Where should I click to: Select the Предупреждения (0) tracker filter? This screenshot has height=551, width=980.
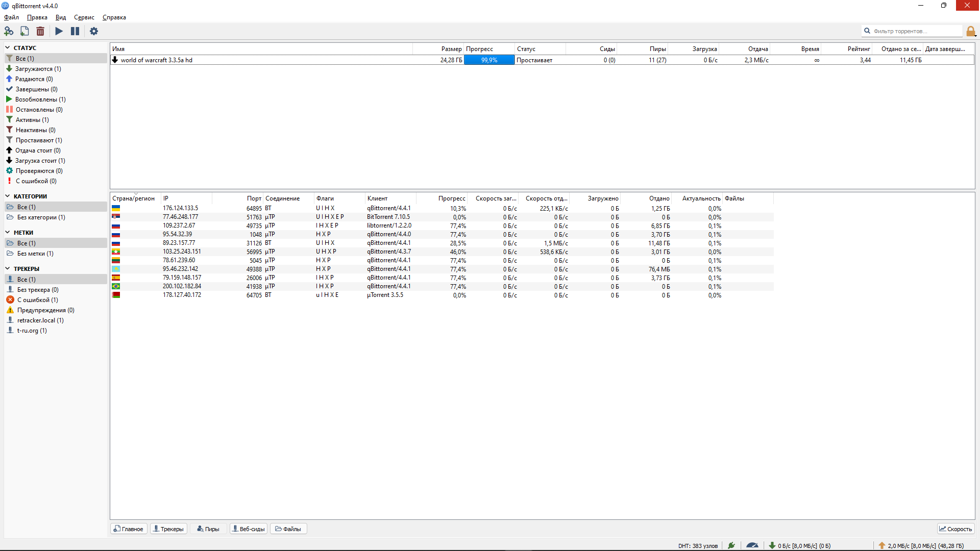tap(56, 310)
